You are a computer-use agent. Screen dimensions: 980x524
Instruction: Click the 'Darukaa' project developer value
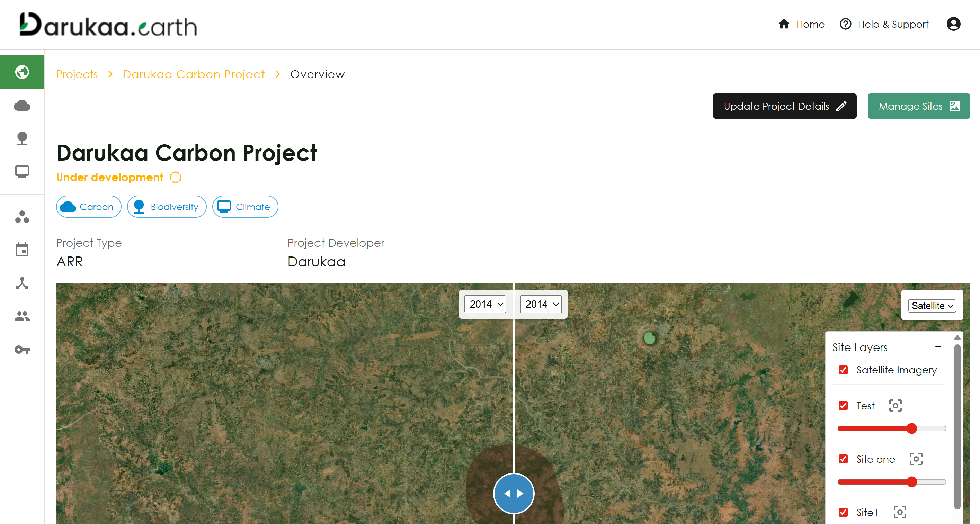[x=316, y=262]
